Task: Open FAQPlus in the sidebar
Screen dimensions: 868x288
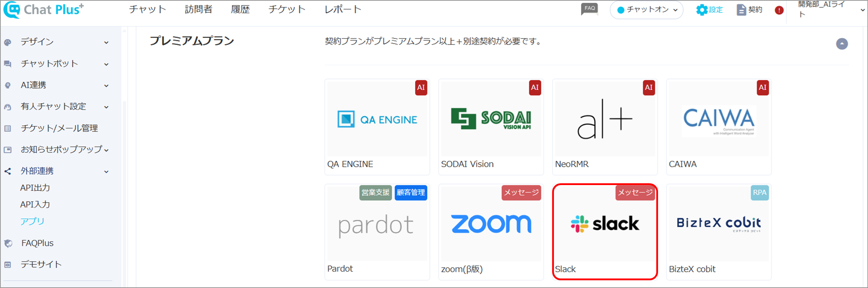Action: click(37, 243)
